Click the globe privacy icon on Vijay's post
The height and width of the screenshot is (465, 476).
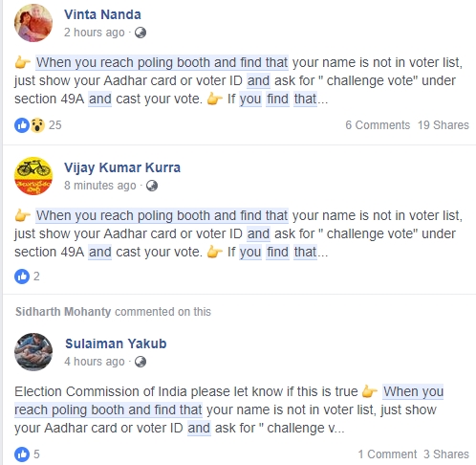click(x=152, y=186)
